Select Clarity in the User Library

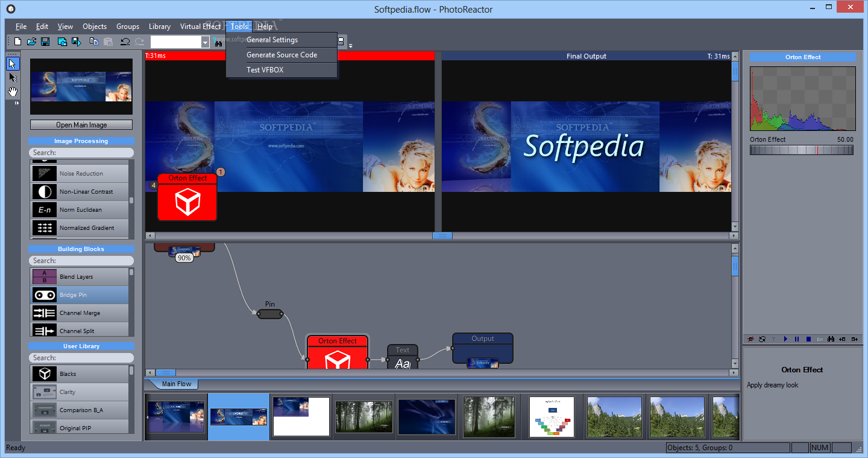80,392
